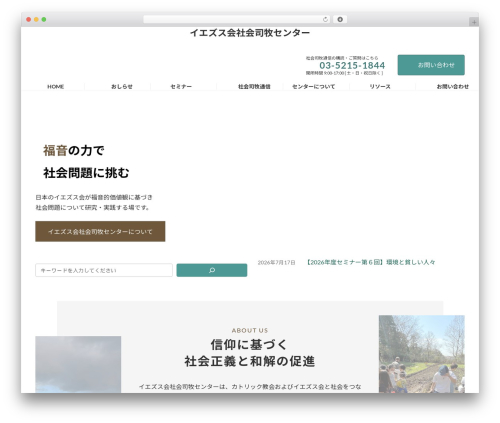
Task: Click the ABOUT US heading
Action: coord(250,330)
